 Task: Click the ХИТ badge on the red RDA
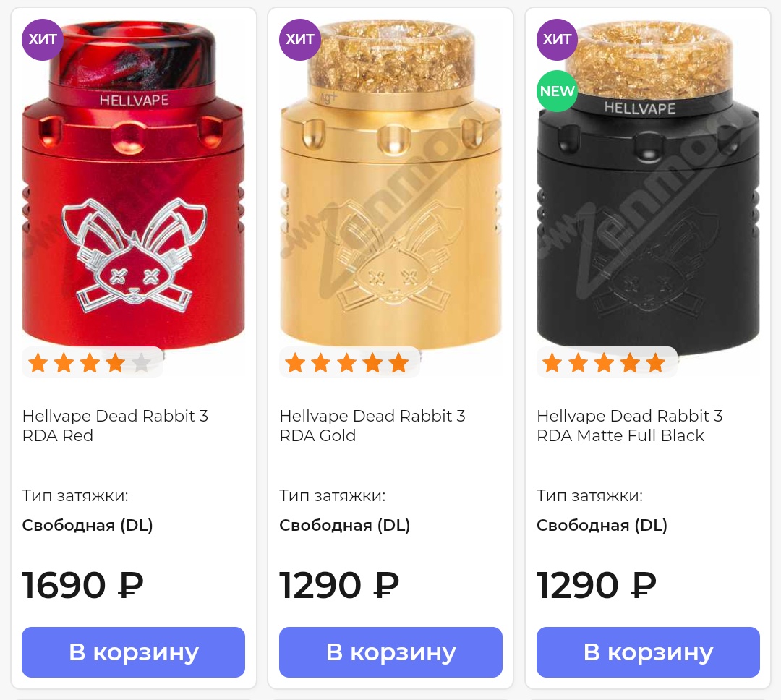pos(43,39)
